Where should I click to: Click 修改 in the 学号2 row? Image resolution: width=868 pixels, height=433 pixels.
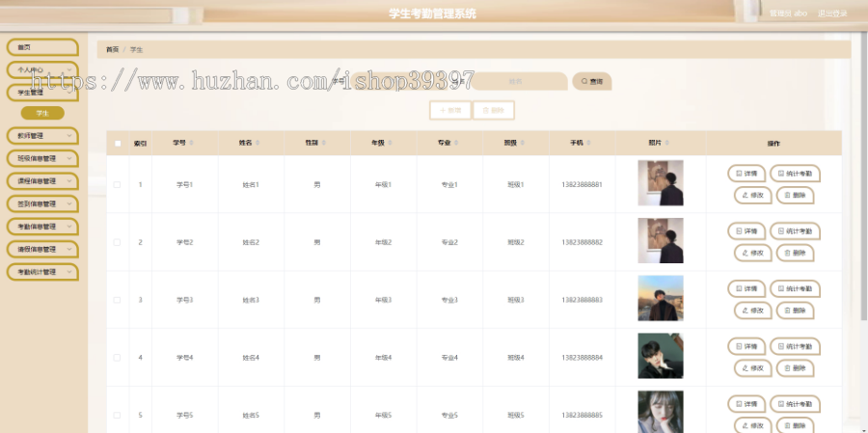coord(753,253)
